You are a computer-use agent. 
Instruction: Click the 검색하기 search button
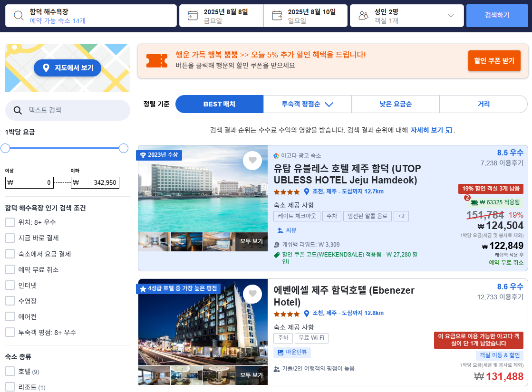coord(497,16)
